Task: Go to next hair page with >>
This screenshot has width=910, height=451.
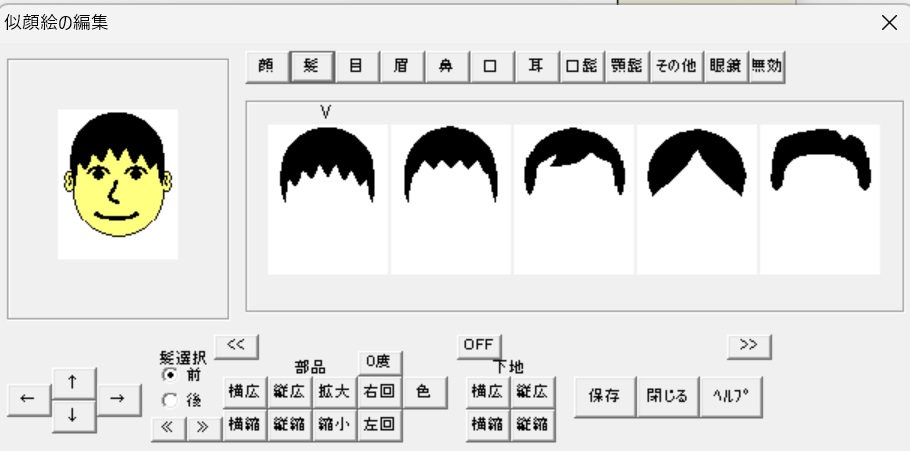Action: pyautogui.click(x=748, y=343)
